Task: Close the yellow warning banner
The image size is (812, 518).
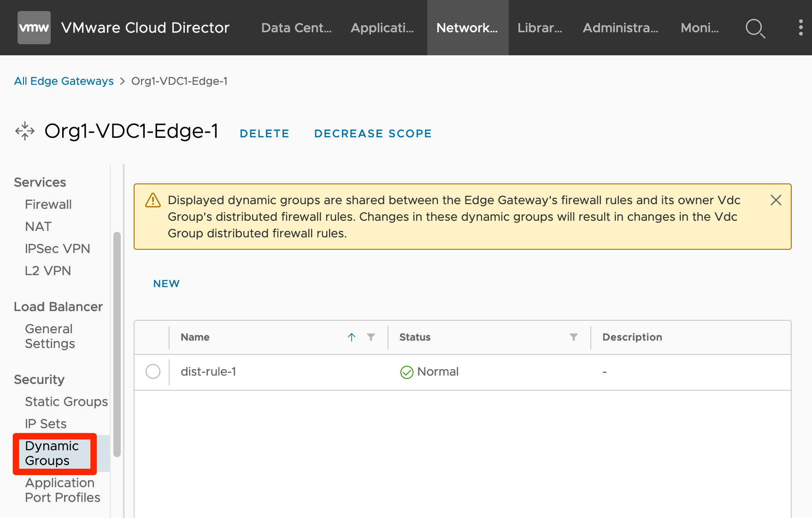Action: point(776,200)
